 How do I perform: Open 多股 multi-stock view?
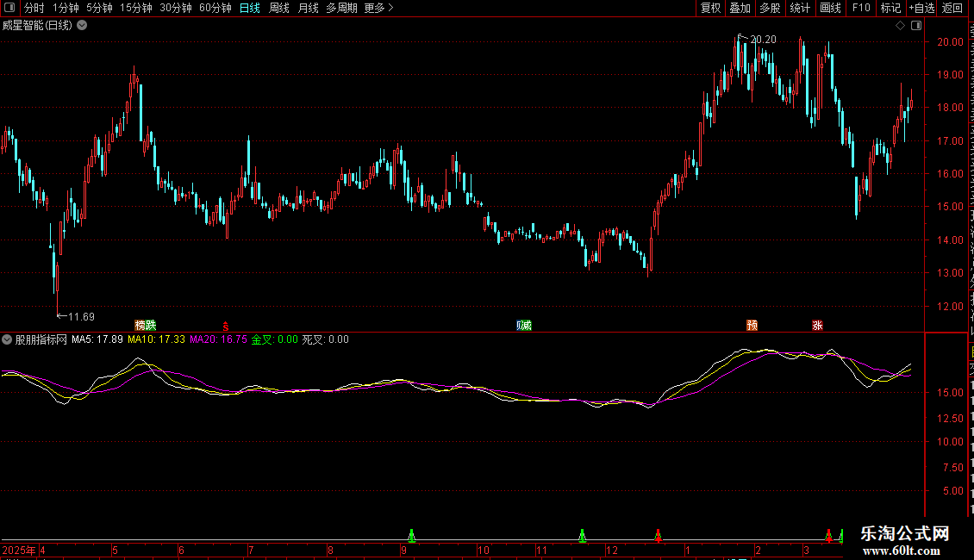pos(771,8)
